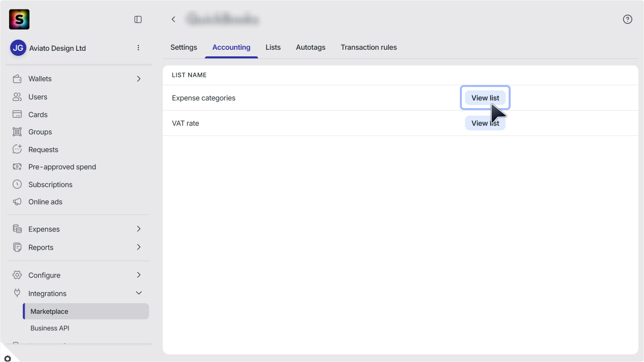Open help via the question mark icon
644x362 pixels.
(627, 20)
